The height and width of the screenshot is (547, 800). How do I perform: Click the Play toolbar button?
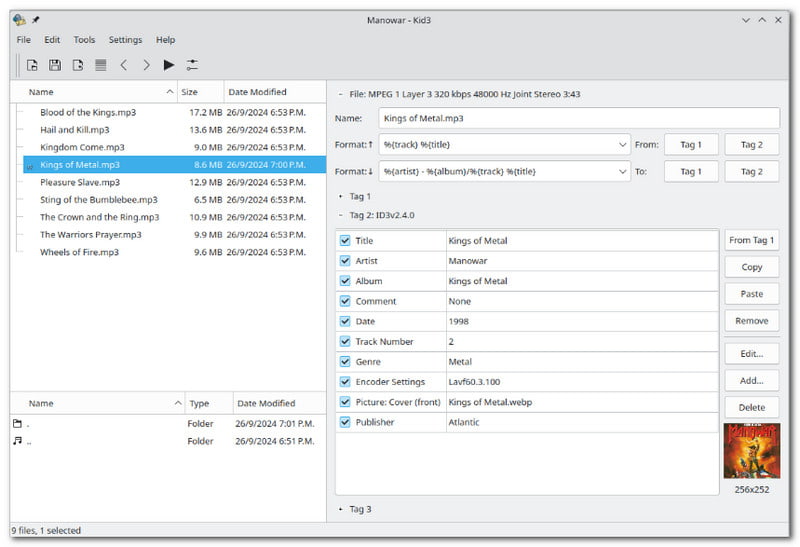169,65
